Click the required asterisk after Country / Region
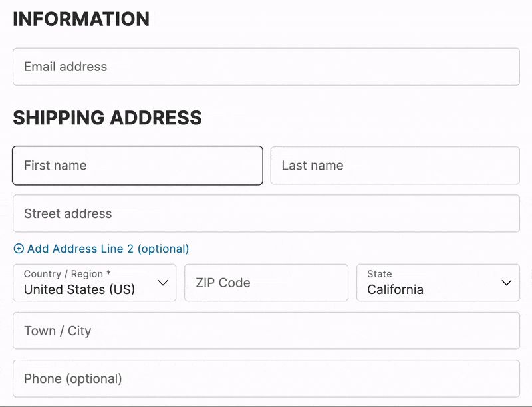The height and width of the screenshot is (407, 532). click(x=108, y=274)
